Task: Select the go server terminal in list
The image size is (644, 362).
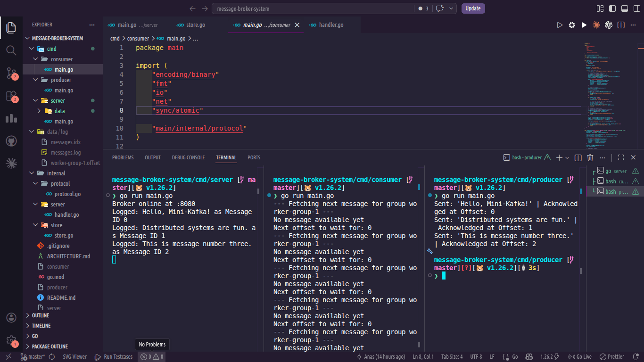Action: (x=616, y=171)
